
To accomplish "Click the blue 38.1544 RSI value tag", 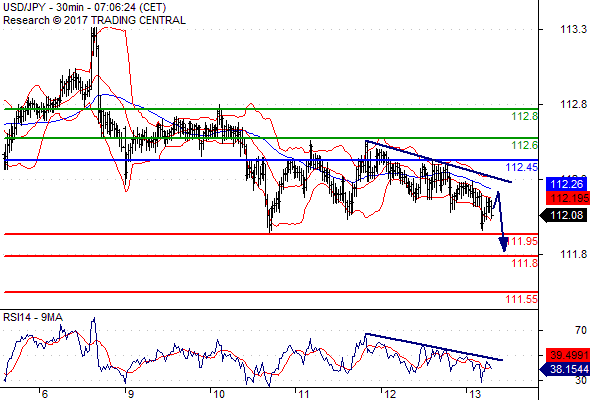I will (565, 369).
